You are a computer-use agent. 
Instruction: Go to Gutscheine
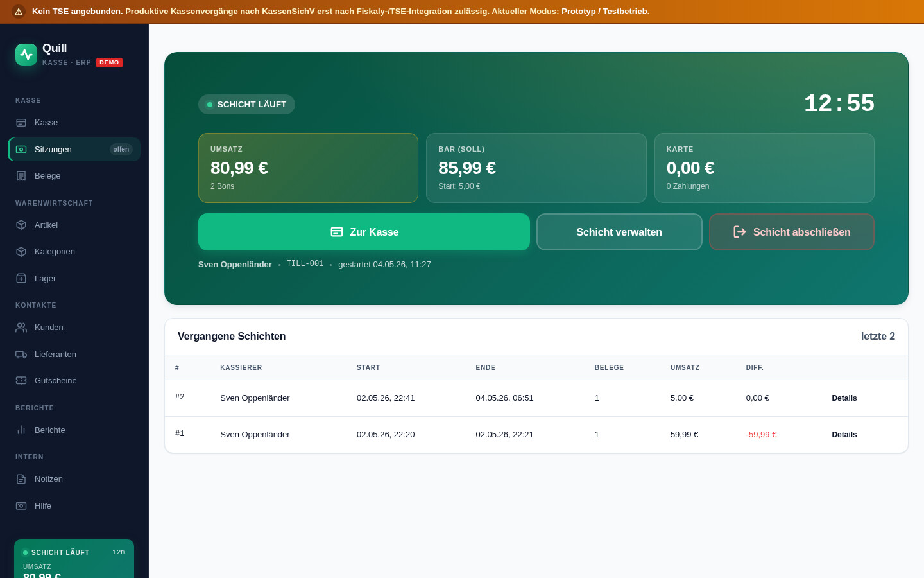74,381
